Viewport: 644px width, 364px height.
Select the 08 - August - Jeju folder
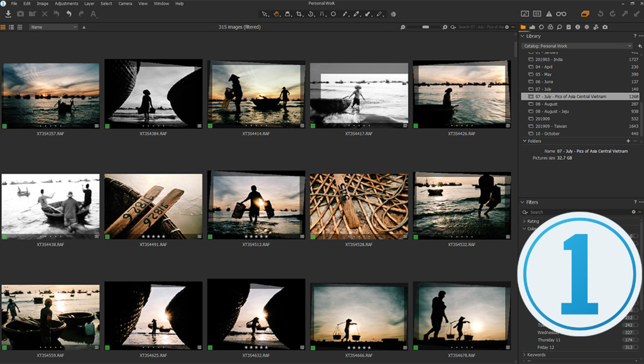pos(580,111)
